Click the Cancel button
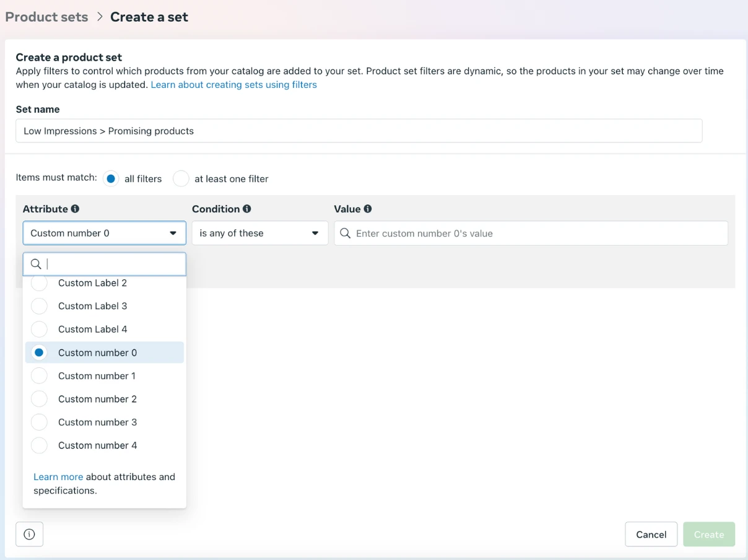748x560 pixels. pyautogui.click(x=651, y=534)
